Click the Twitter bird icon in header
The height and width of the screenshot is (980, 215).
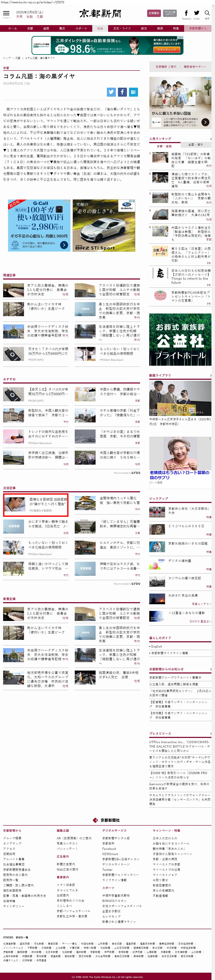click(x=196, y=13)
